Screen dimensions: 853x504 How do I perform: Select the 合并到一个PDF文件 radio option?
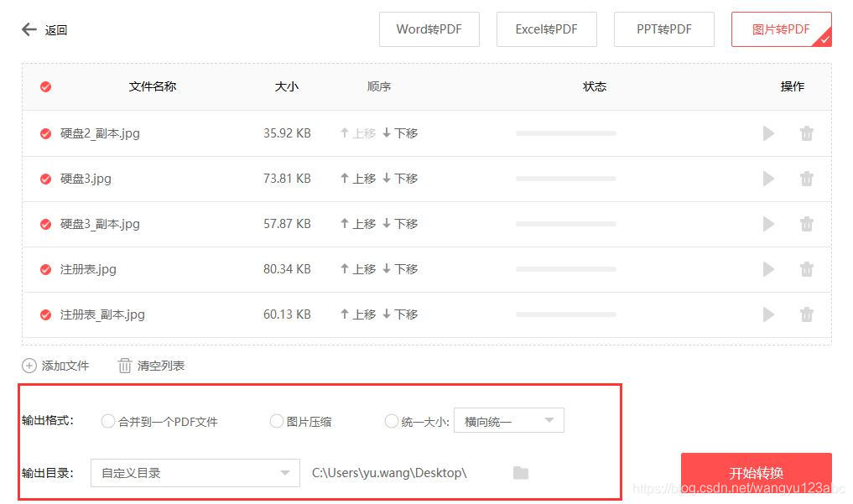tap(108, 421)
